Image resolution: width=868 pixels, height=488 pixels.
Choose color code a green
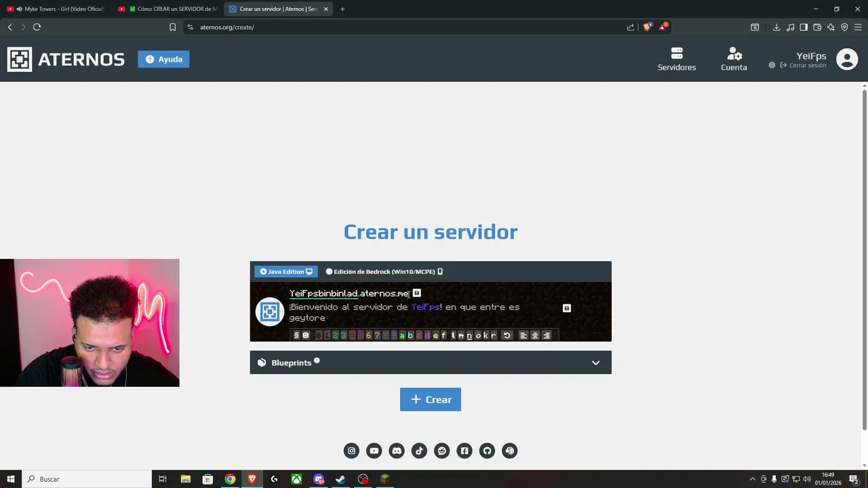[x=402, y=335]
